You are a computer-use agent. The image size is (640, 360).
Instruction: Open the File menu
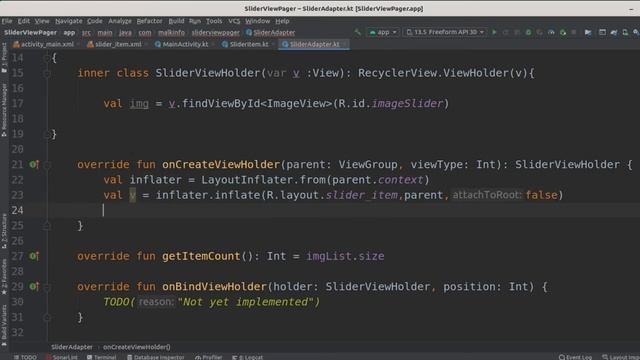[7, 21]
